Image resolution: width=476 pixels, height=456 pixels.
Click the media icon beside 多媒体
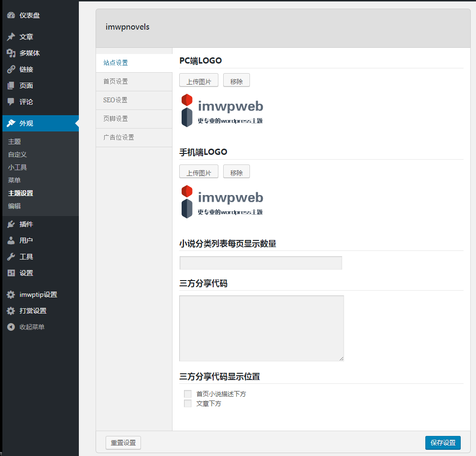click(11, 53)
